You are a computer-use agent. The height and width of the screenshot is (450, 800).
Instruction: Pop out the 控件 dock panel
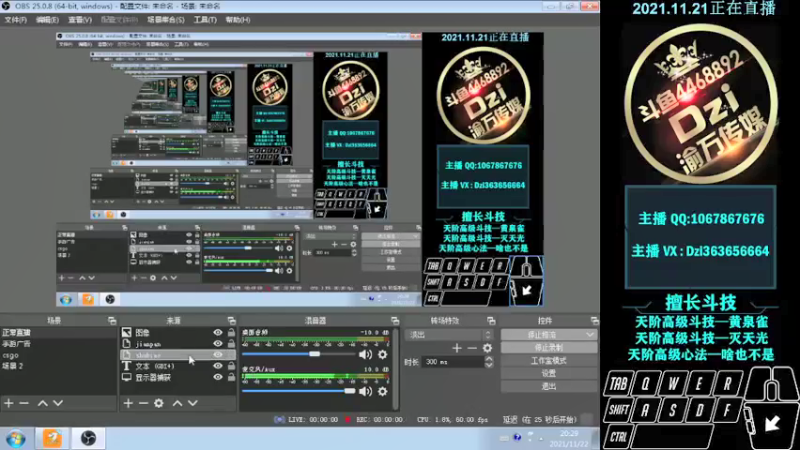click(594, 320)
